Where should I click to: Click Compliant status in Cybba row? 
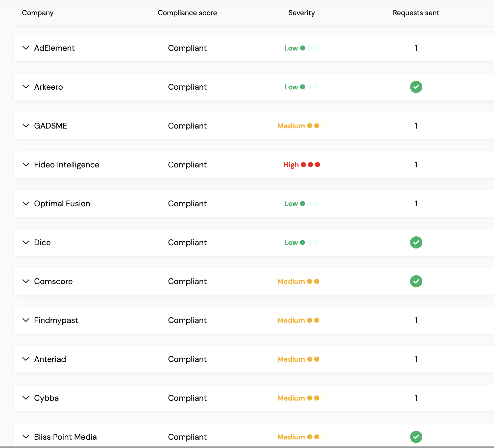(x=187, y=398)
